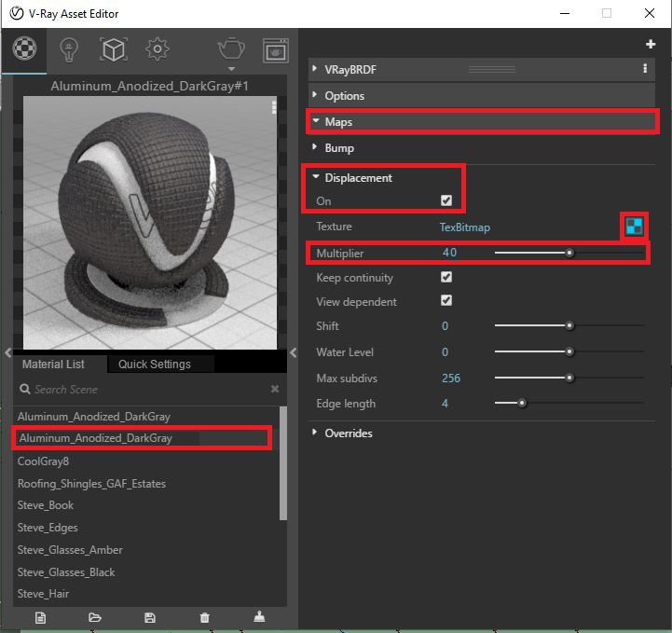Toggle the Keep continuity checkbox
This screenshot has height=633, width=672.
click(446, 277)
